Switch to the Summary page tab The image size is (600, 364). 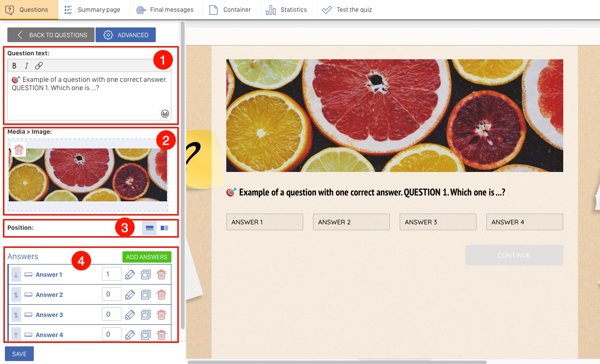click(93, 9)
